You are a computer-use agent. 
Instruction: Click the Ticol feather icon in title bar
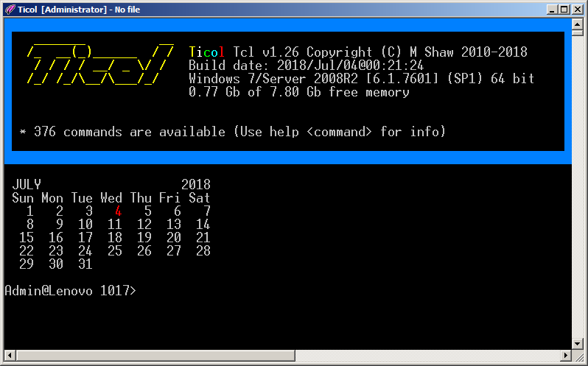pyautogui.click(x=10, y=10)
